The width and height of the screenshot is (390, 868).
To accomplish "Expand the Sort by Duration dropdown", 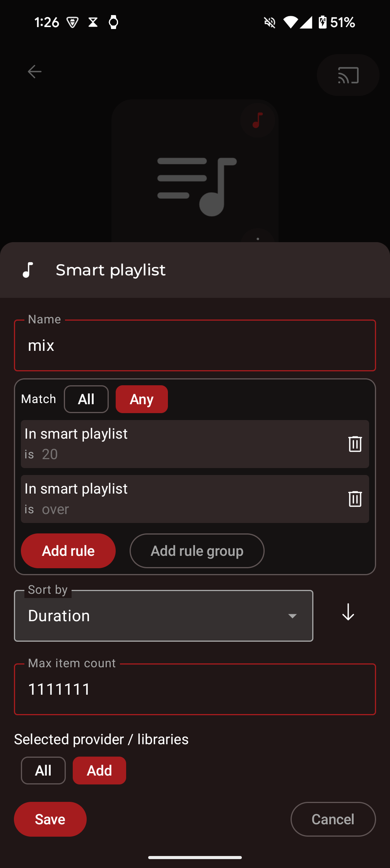I will pos(164,616).
